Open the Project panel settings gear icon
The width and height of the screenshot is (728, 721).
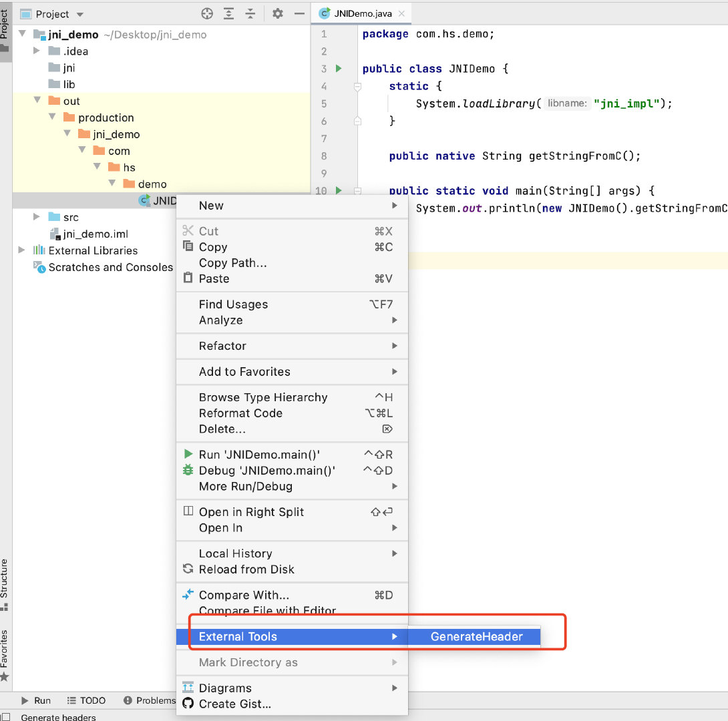coord(278,13)
